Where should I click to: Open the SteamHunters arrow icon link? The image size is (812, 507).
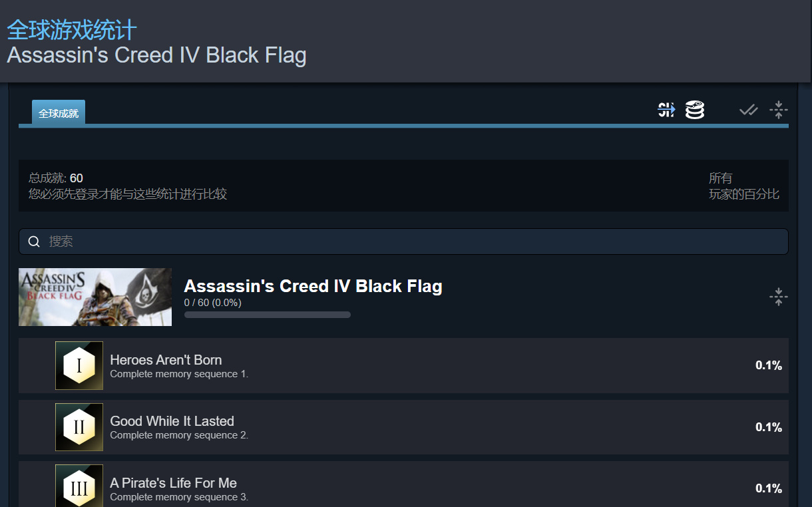[x=666, y=110]
